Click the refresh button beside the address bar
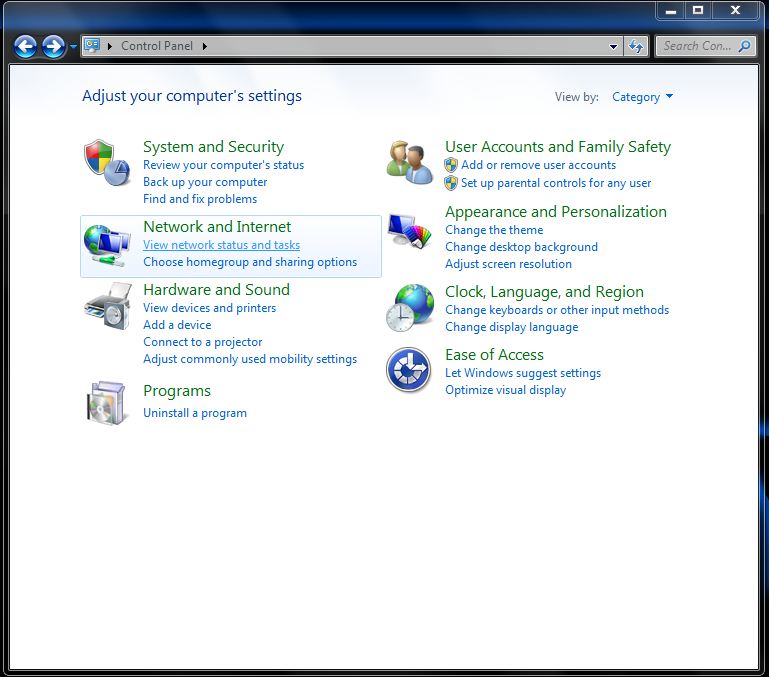 pos(636,46)
